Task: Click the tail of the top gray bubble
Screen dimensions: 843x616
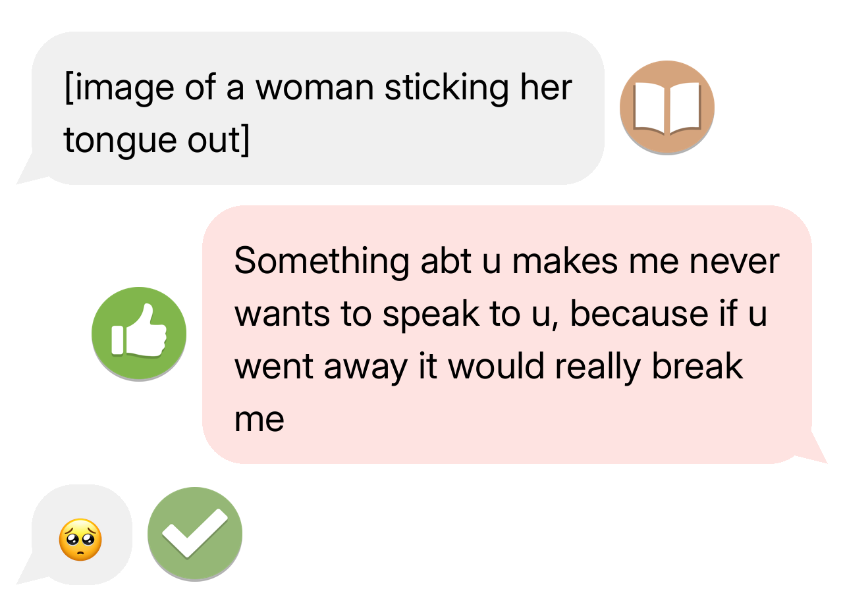Action: click(x=30, y=171)
